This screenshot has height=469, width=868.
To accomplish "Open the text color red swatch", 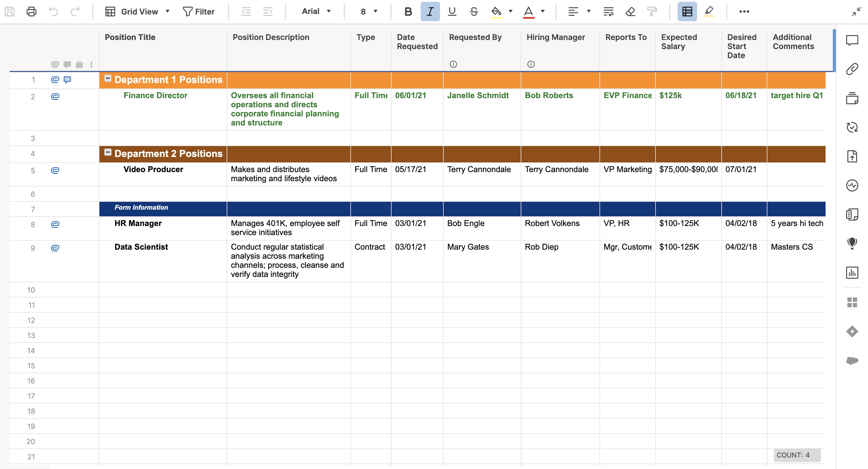I will (528, 12).
